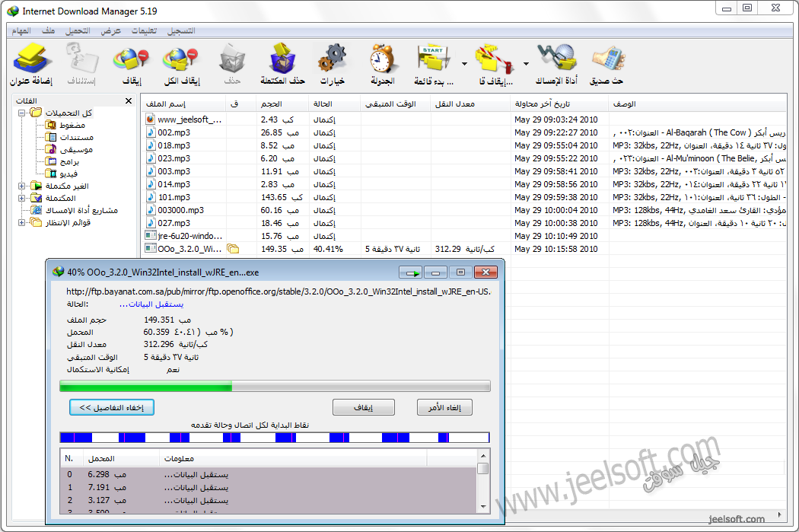Open dropdown arrow next to Start Queue

(x=464, y=64)
